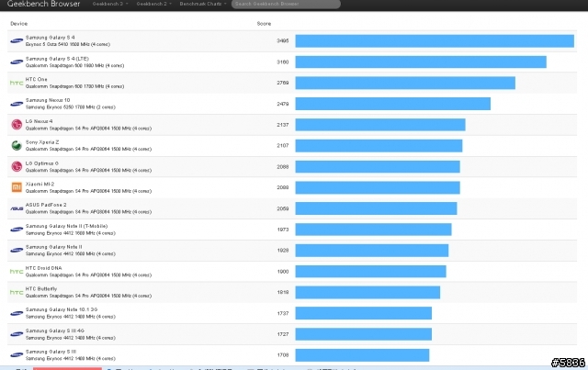588x370 pixels.
Task: Click the Score column header
Action: (264, 23)
